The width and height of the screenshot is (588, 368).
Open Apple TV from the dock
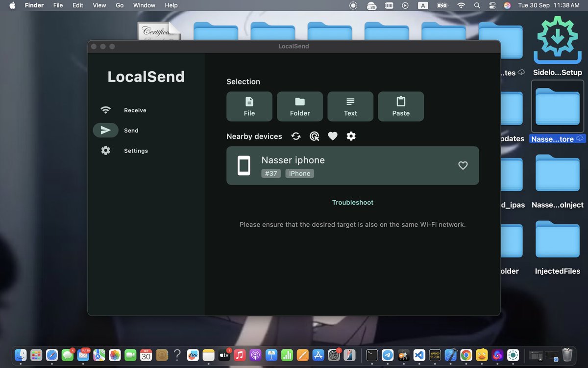tap(224, 354)
